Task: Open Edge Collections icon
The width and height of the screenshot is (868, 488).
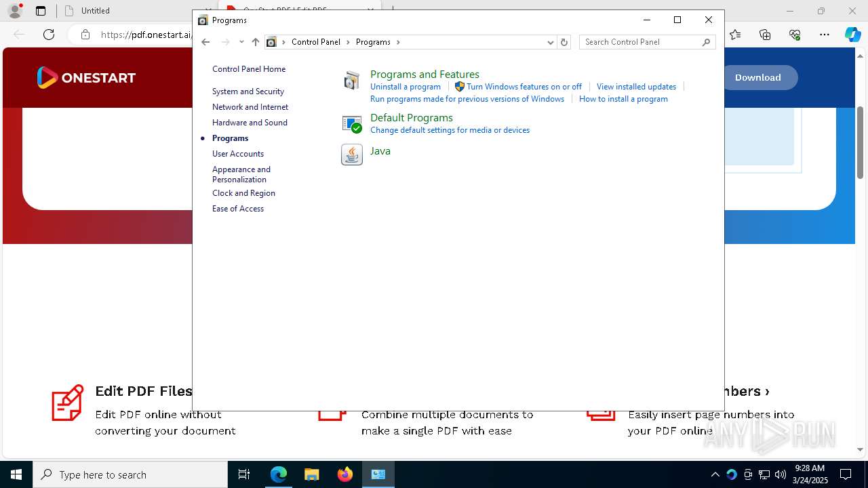Action: [x=765, y=35]
